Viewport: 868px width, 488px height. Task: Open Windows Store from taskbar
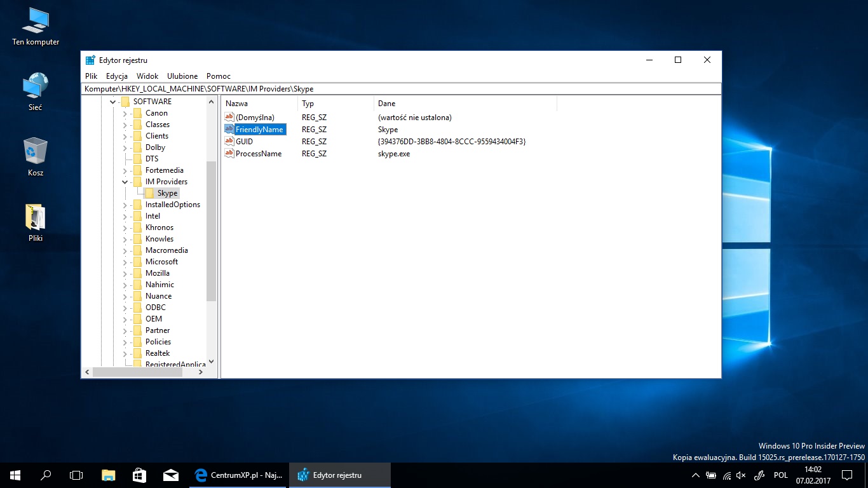[x=139, y=475]
